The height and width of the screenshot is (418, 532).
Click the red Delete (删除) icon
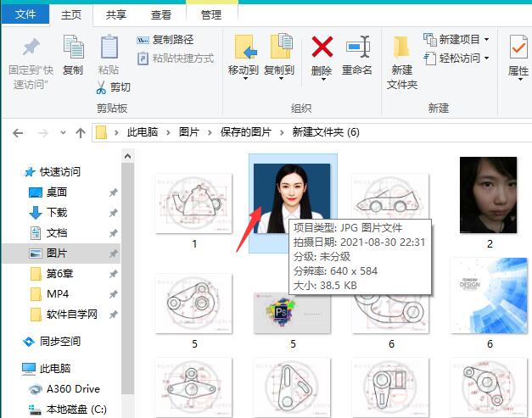(x=322, y=47)
